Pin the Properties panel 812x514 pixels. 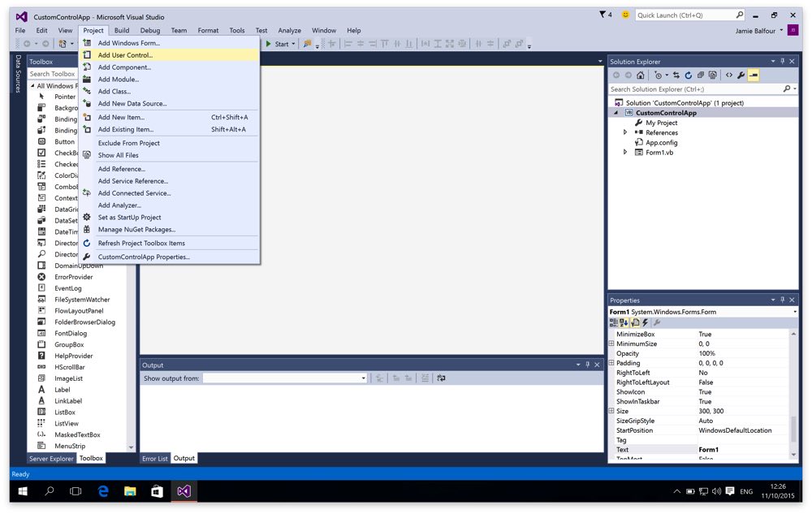(x=783, y=300)
